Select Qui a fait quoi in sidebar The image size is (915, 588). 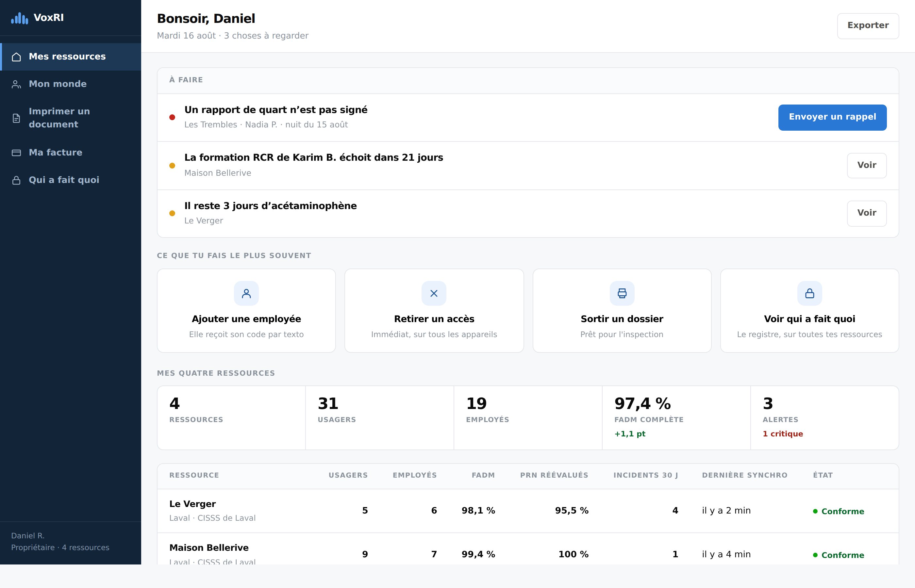point(71,180)
